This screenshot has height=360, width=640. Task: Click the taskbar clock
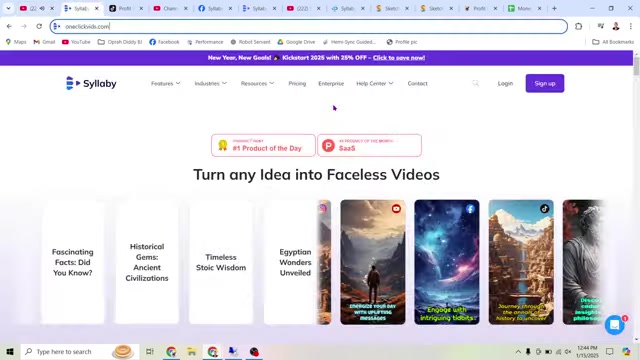[587, 351]
